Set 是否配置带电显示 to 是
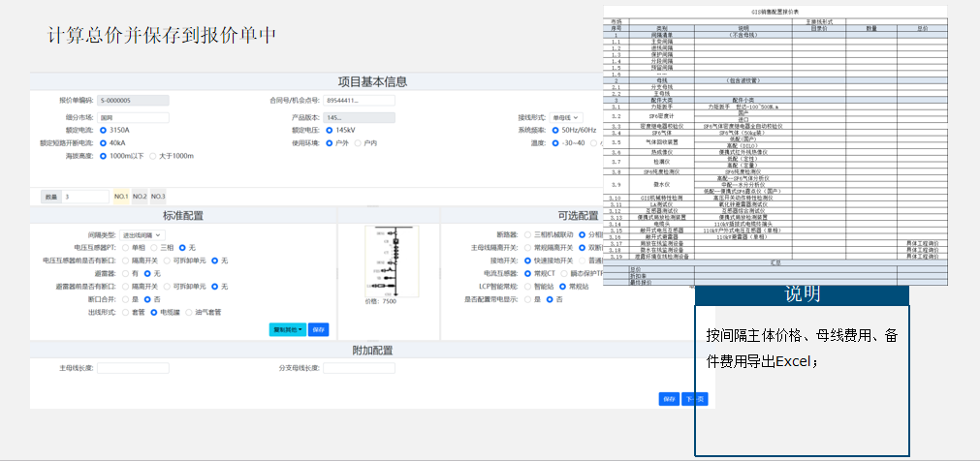This screenshot has height=461, width=980. (528, 299)
